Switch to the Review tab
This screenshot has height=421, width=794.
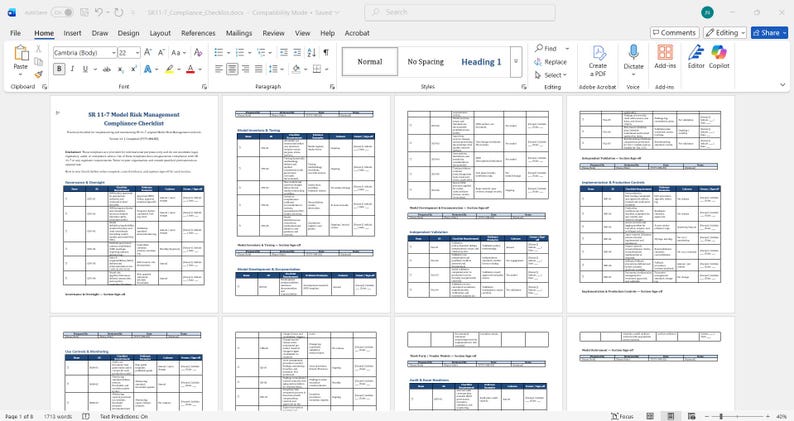273,33
